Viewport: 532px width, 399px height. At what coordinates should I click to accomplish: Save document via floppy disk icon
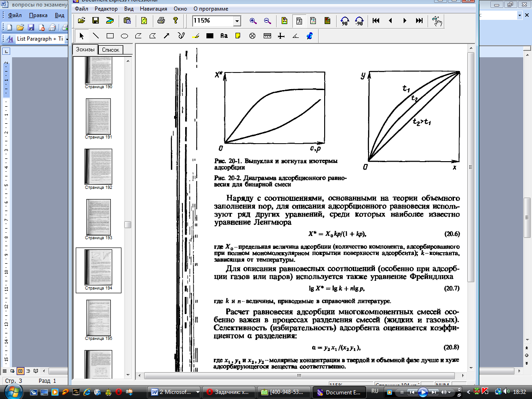click(x=96, y=21)
